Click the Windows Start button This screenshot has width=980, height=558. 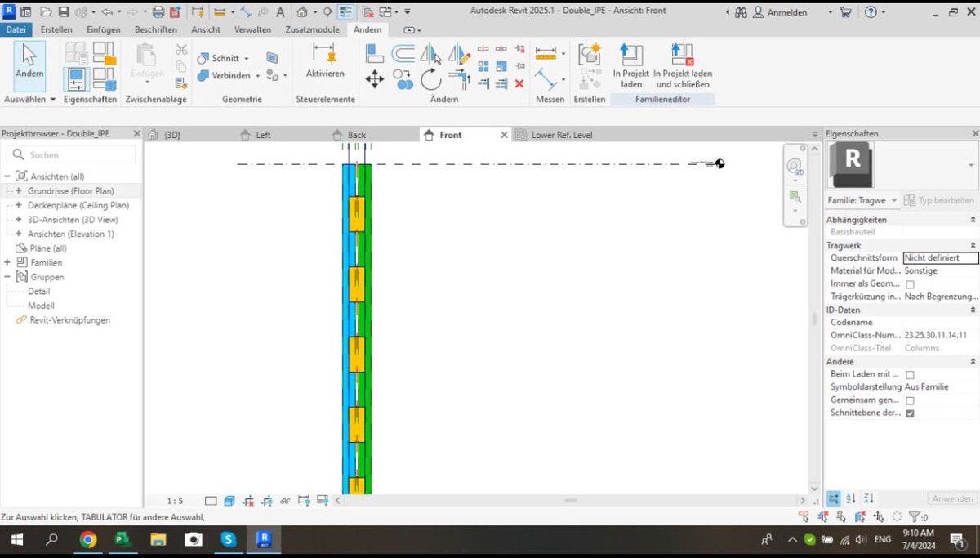(16, 539)
